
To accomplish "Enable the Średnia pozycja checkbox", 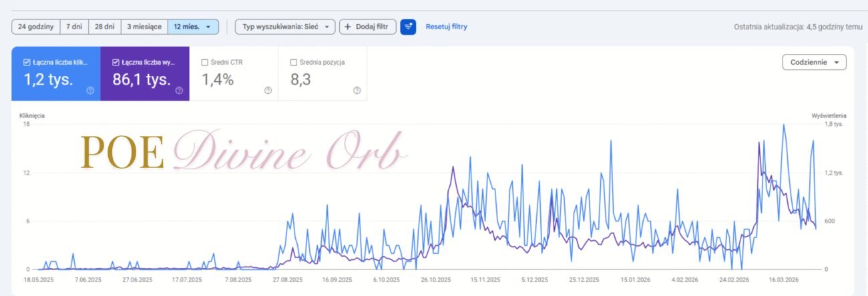I will point(294,63).
